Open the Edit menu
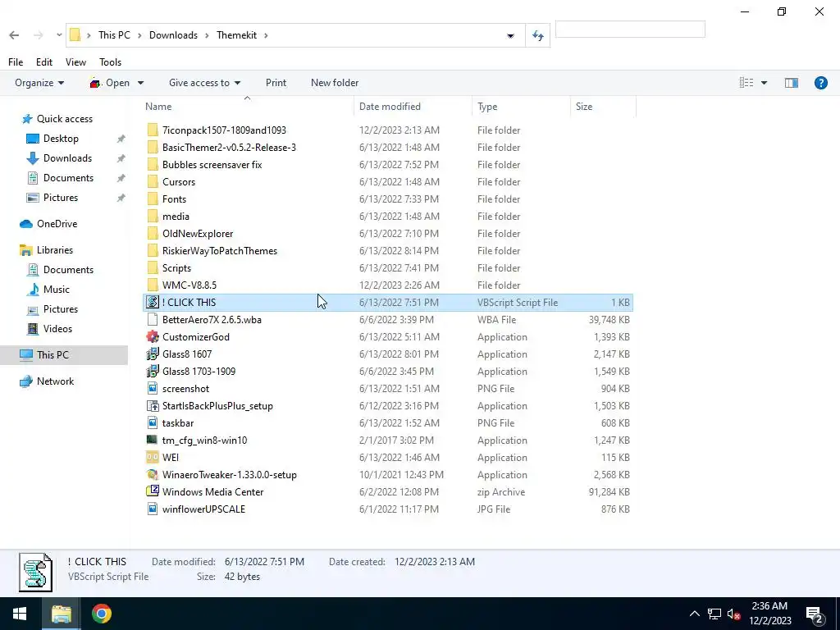The height and width of the screenshot is (630, 840). click(44, 62)
